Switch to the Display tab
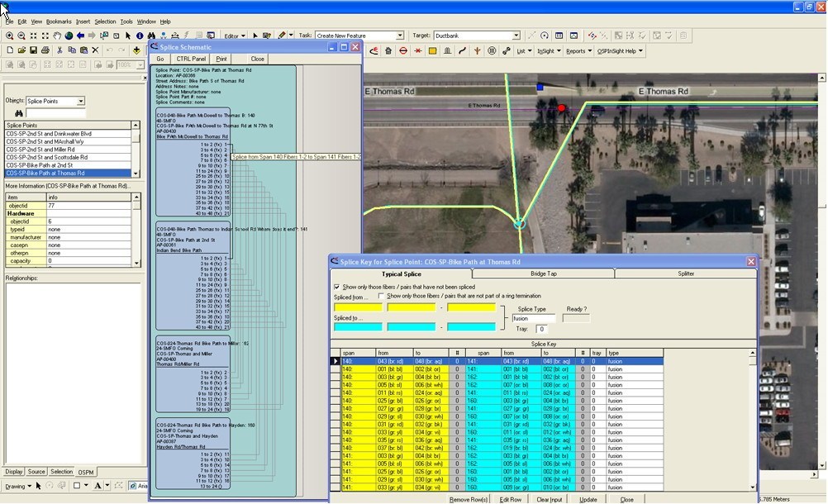 (x=14, y=472)
